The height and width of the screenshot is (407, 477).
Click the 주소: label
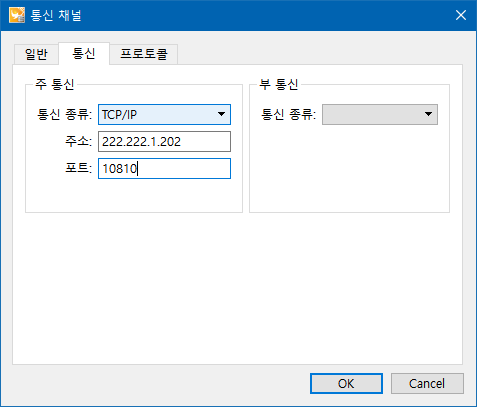tap(78, 141)
